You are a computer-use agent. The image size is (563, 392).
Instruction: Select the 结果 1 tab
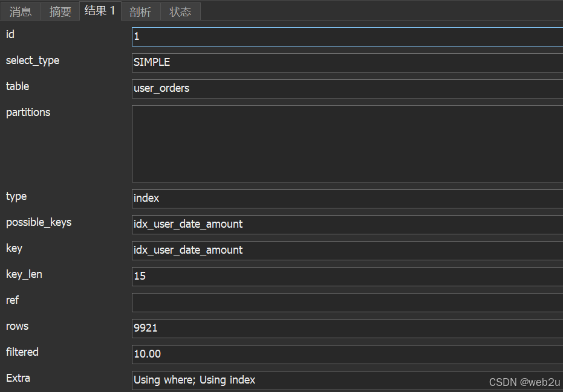point(100,11)
